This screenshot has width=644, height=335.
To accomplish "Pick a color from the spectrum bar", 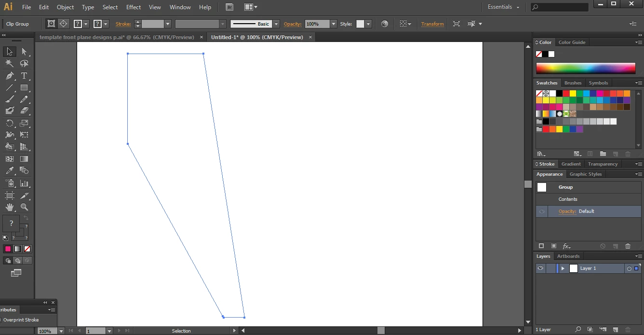I will tap(586, 68).
